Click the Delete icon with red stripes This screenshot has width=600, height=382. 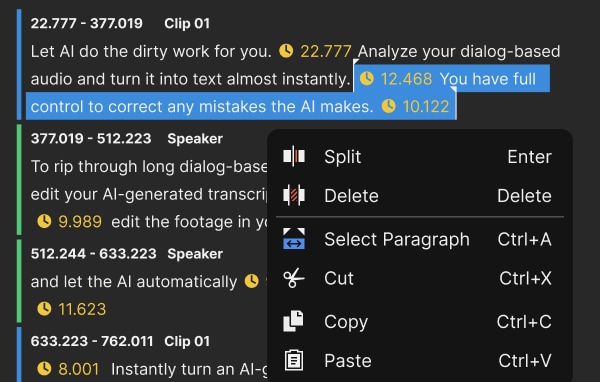(294, 195)
